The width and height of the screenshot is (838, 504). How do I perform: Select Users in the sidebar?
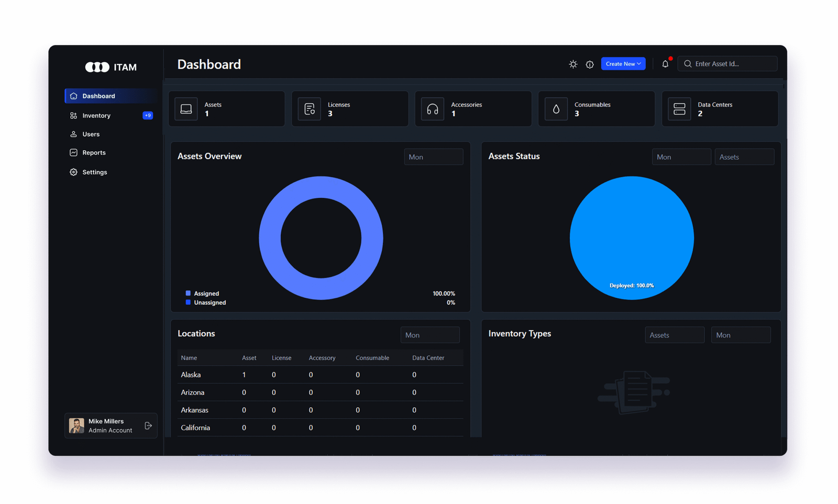(x=91, y=135)
